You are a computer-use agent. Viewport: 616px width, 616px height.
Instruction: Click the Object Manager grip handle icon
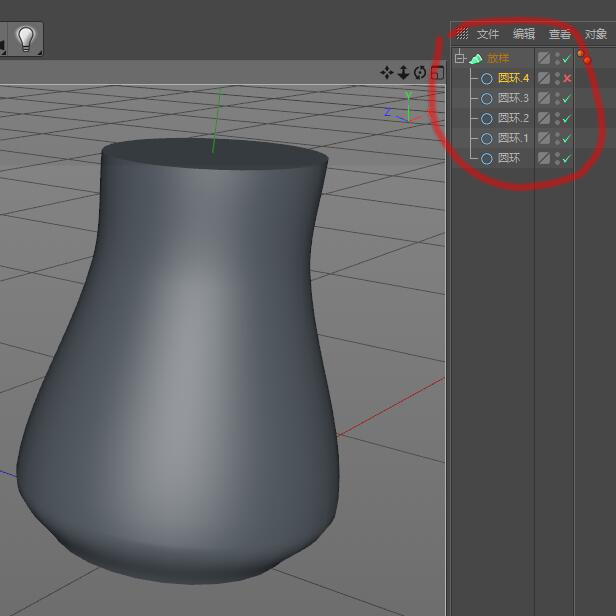(x=462, y=34)
